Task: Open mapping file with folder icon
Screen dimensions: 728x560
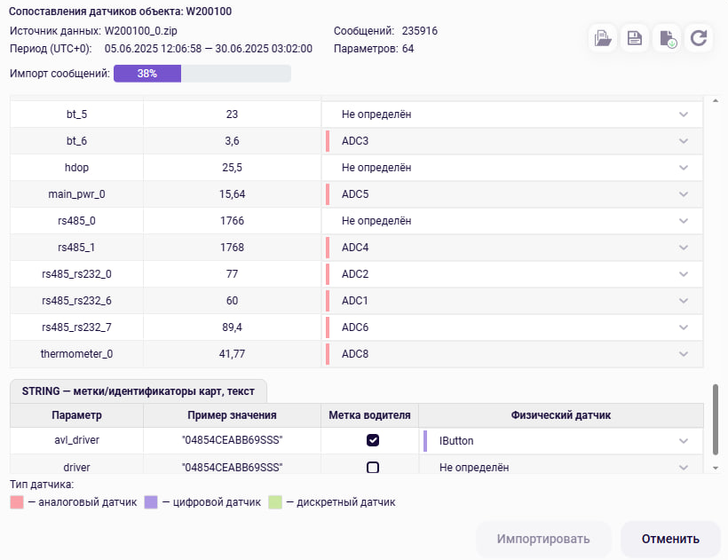Action: pyautogui.click(x=603, y=38)
